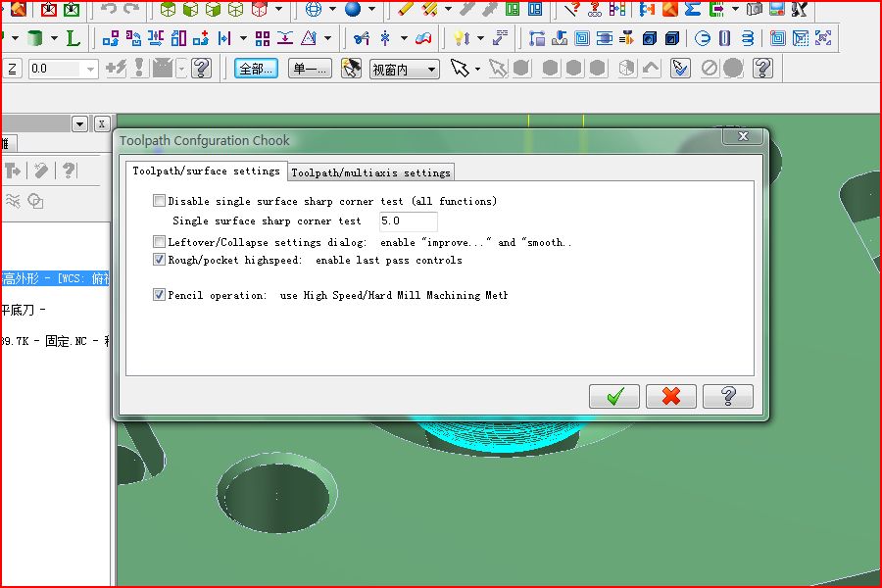This screenshot has height=588, width=882.
Task: Confirm dialog with green checkmark button
Action: [613, 397]
